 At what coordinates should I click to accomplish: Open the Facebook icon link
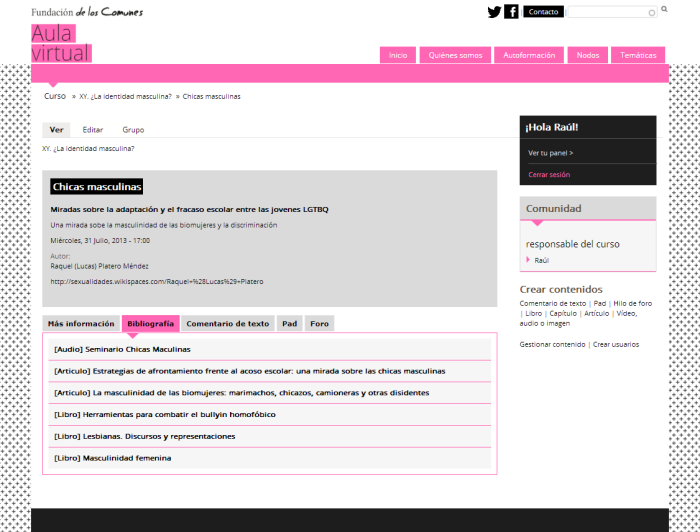pos(511,12)
